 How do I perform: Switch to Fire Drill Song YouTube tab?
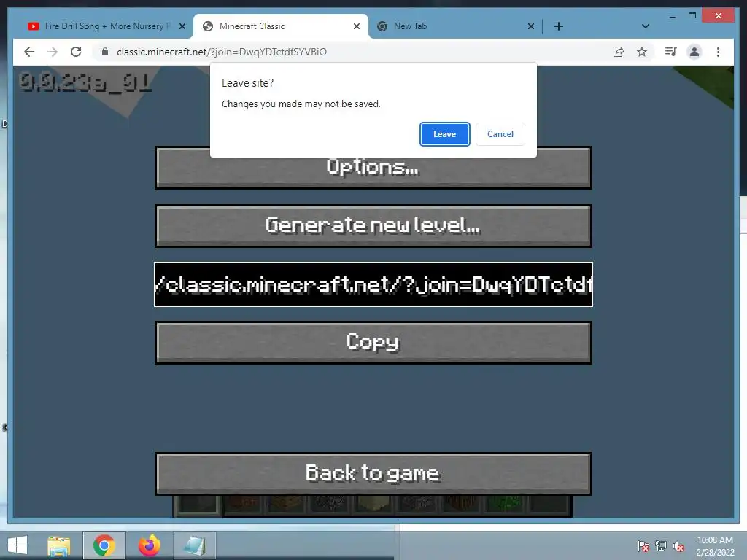click(105, 26)
